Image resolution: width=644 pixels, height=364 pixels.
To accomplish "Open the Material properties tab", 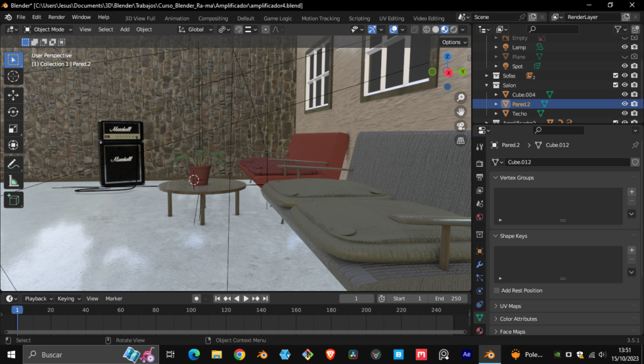I will 479,331.
